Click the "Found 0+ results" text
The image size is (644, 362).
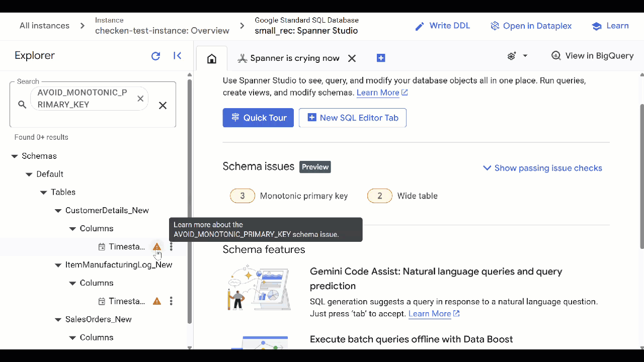pyautogui.click(x=41, y=137)
